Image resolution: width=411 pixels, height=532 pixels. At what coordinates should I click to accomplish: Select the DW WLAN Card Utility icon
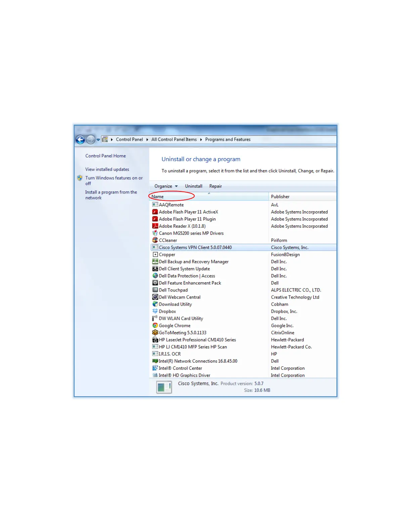coord(155,318)
